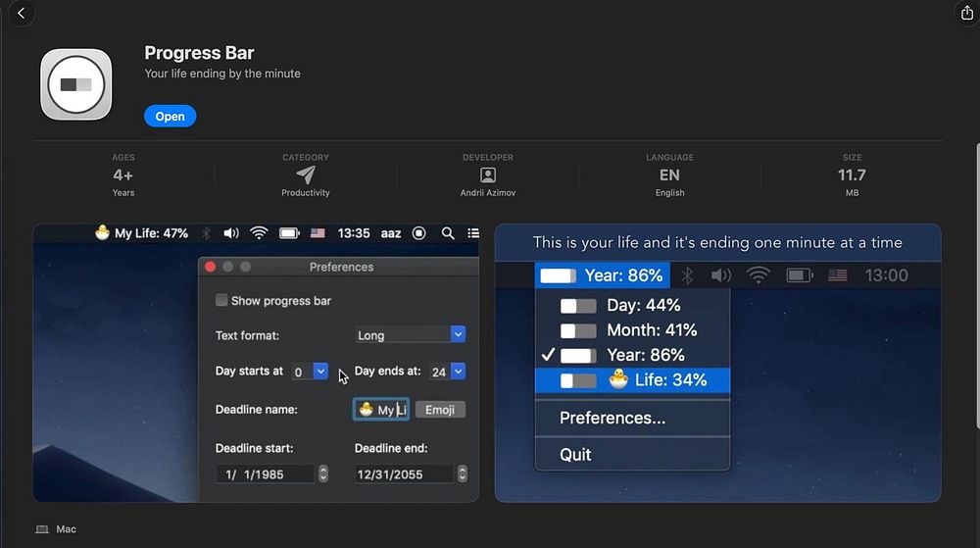Click the Year: 86% menu bar item
Screen dimensions: 980x548
[602, 274]
